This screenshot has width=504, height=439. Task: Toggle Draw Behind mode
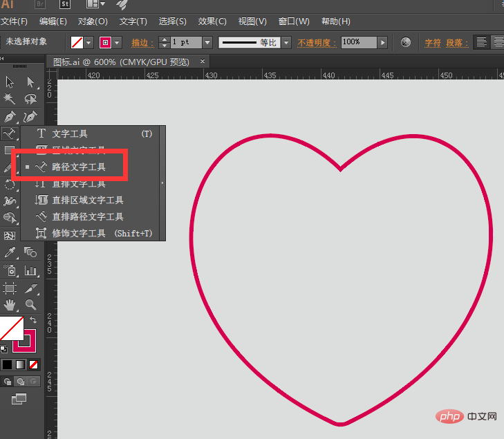(x=21, y=382)
